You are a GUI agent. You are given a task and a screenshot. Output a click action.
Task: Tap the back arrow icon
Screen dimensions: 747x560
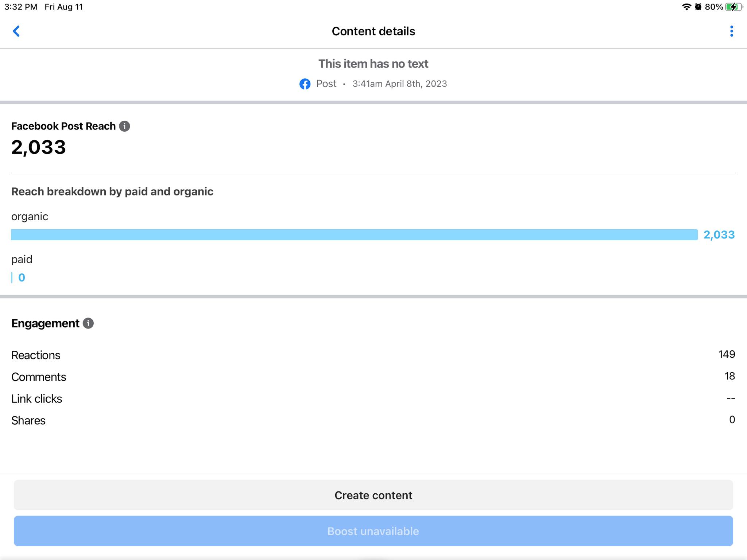click(x=16, y=31)
